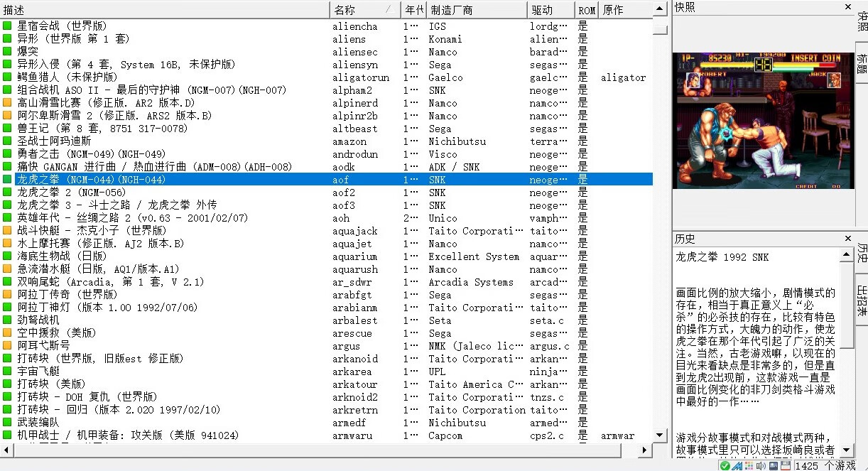Click the green check status bar icon
Screen dimensions: 868x471
pos(725,466)
